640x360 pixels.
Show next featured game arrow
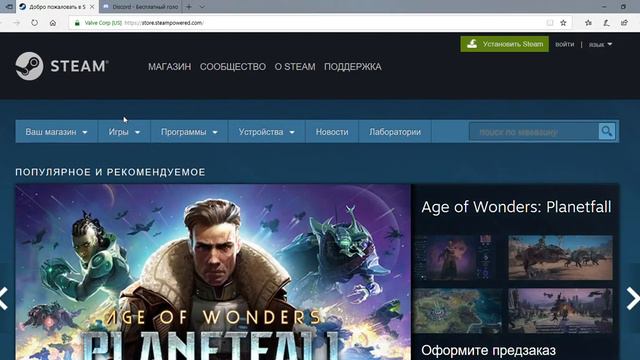[633, 298]
